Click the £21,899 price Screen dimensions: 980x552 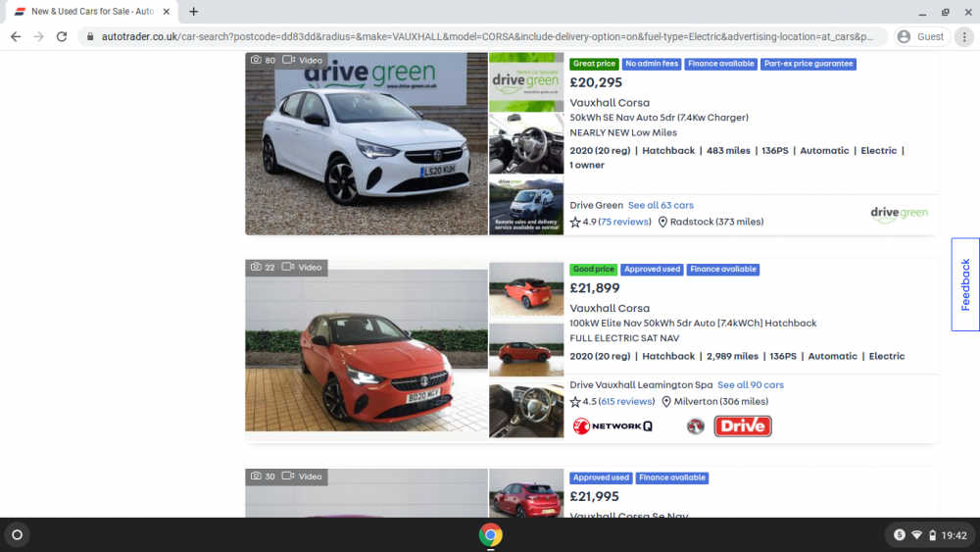pos(595,288)
